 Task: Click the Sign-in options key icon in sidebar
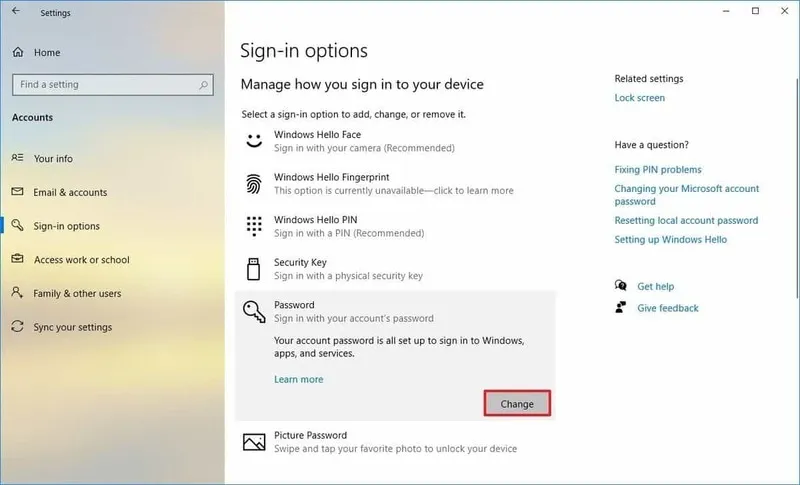(17, 225)
